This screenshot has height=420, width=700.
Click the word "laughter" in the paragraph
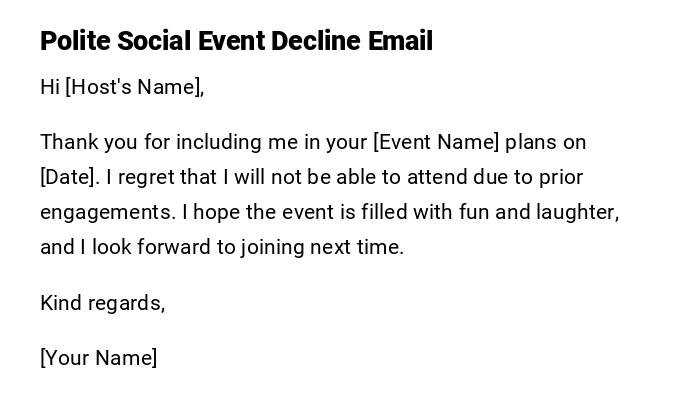(579, 212)
